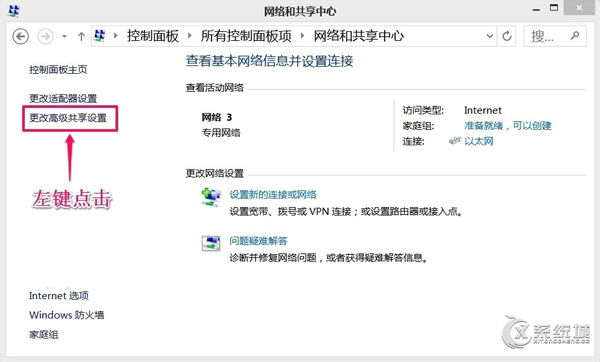Maximize the 网络和共享中心 window

click(554, 8)
